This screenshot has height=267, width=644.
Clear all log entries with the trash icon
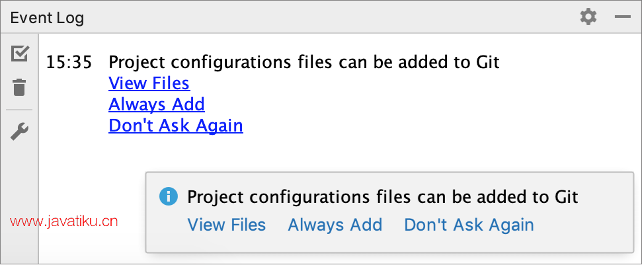pyautogui.click(x=20, y=87)
